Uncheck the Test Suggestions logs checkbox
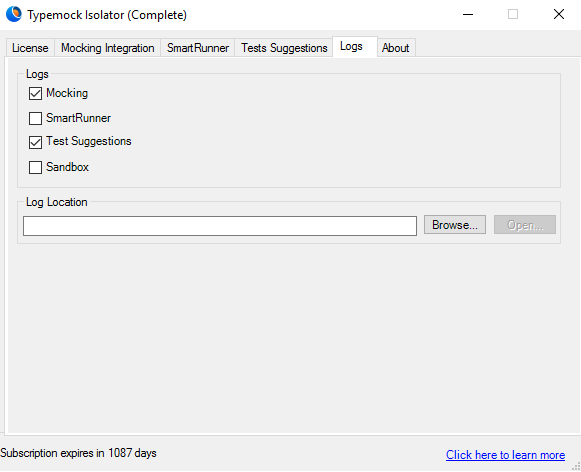Image resolution: width=581 pixels, height=472 pixels. point(35,142)
